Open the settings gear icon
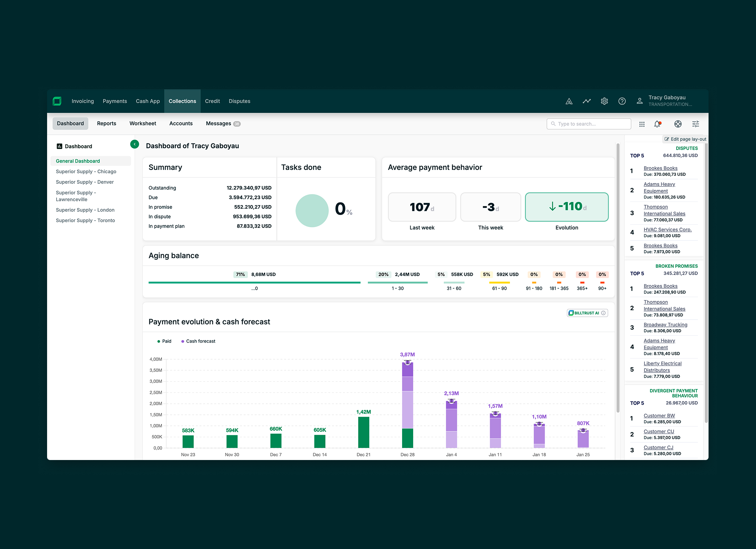This screenshot has width=756, height=549. click(x=604, y=101)
